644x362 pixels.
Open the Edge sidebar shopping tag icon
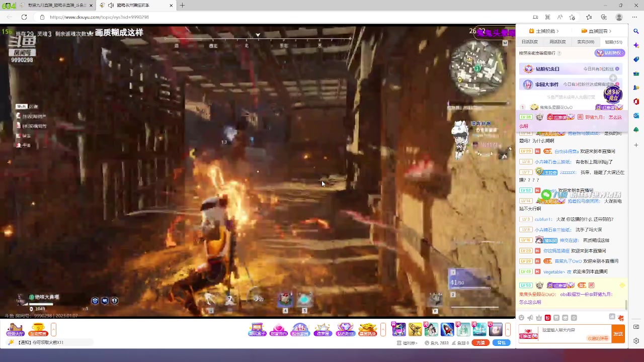pyautogui.click(x=636, y=59)
